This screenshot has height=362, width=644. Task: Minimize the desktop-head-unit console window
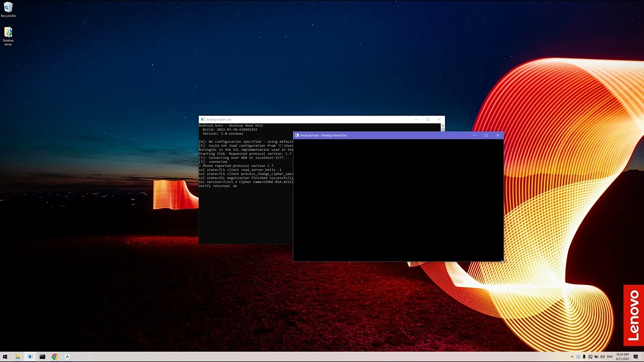[x=416, y=120]
